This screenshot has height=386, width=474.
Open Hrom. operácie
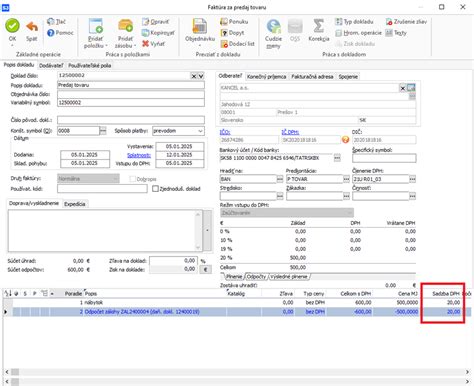tap(358, 33)
